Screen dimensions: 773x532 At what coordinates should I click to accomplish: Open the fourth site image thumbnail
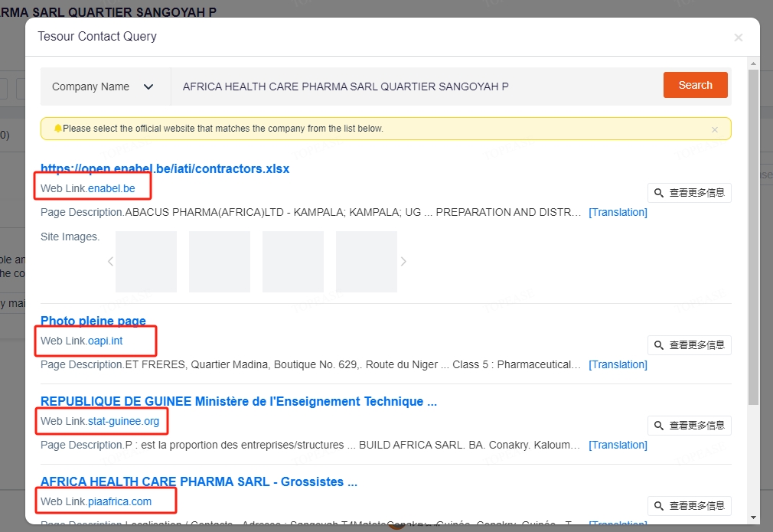tap(367, 261)
